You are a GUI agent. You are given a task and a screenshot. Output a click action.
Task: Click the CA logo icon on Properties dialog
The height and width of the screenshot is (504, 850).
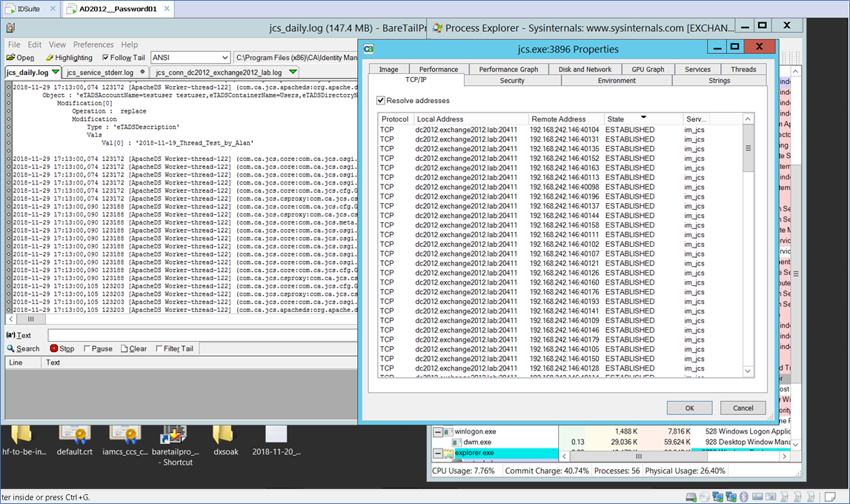click(368, 49)
